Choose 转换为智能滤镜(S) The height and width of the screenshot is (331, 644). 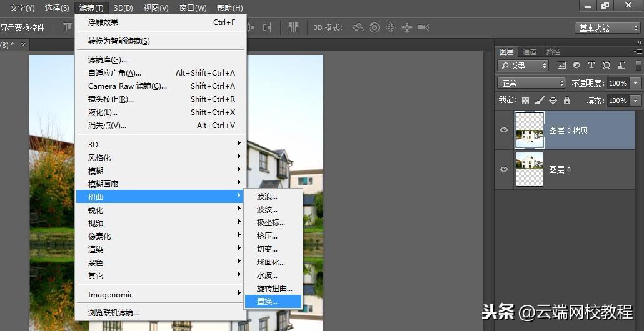pos(161,41)
